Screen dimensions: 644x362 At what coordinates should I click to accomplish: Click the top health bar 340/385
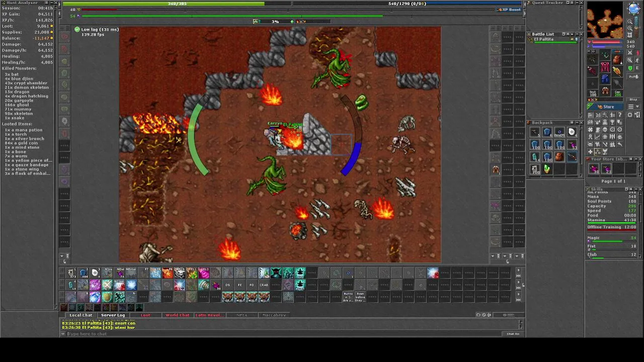(x=178, y=4)
